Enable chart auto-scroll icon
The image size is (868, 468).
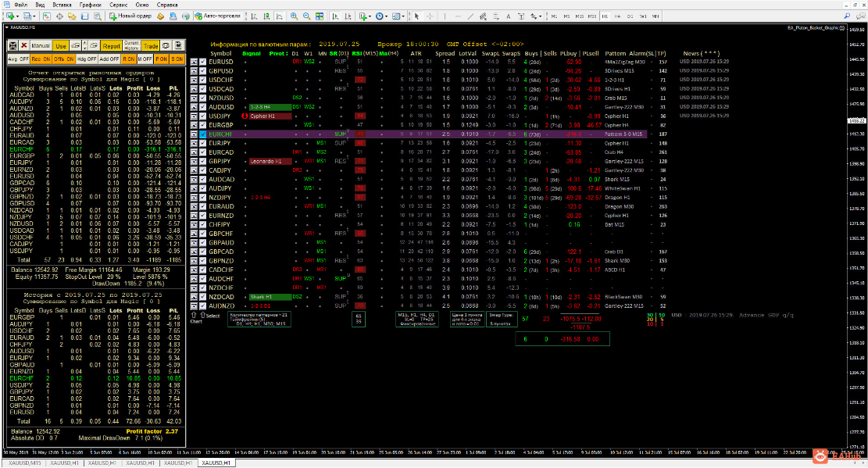tap(335, 16)
